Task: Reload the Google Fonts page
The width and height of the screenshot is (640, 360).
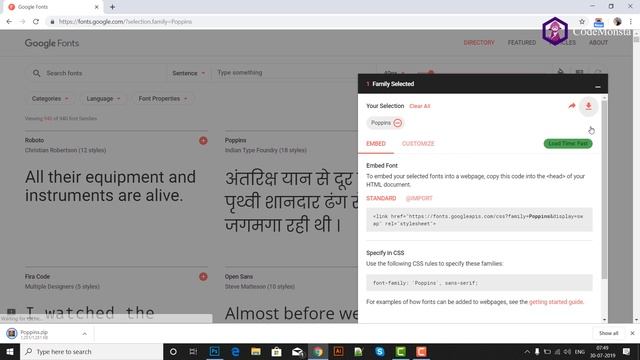Action: coord(36,22)
